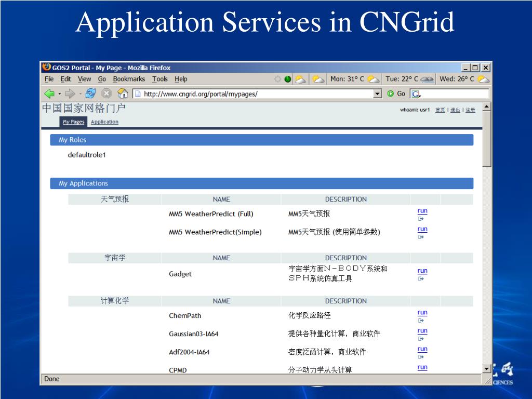This screenshot has height=399, width=532.
Task: Click the 计算化学 category header
Action: tap(115, 301)
